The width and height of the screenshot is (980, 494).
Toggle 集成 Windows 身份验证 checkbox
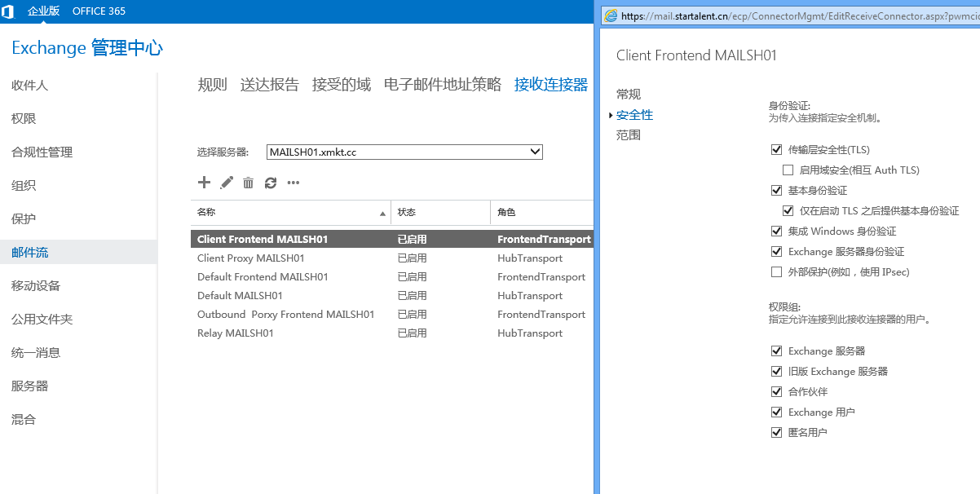point(776,232)
